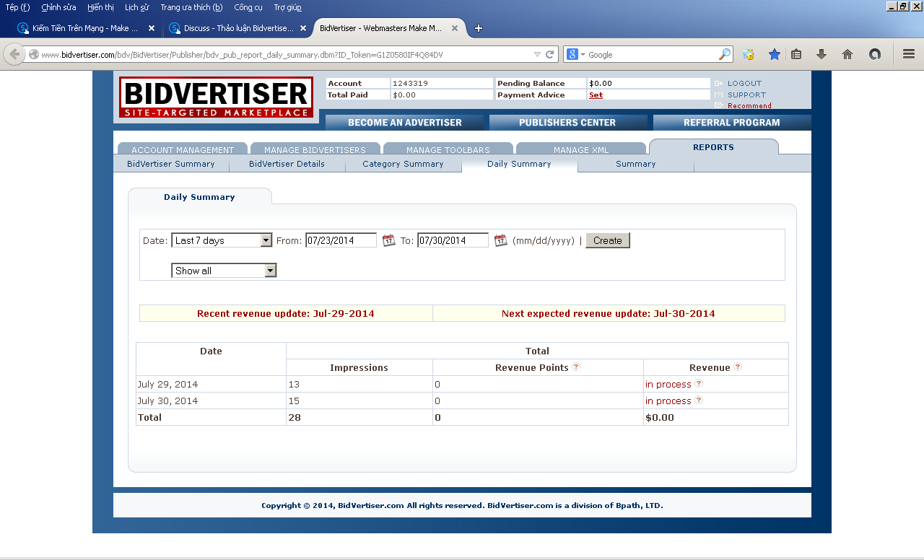Open the Chỉnh sửa menu
924x560 pixels.
58,7
